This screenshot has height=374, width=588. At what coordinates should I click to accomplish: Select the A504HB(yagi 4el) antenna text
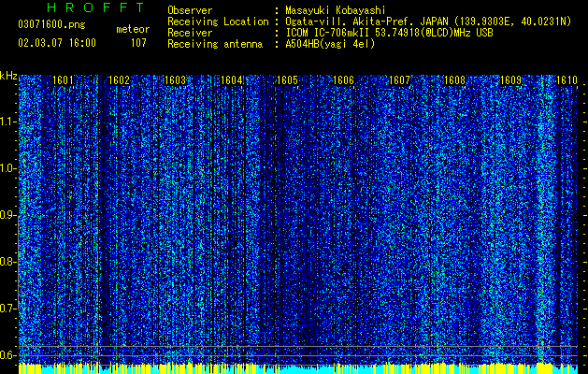(330, 44)
